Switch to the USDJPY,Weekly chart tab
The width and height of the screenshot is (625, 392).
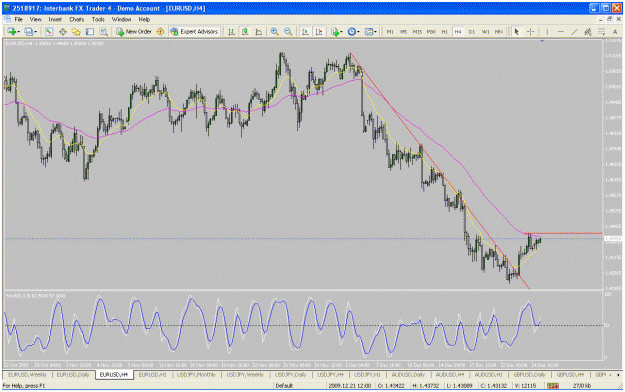[245, 375]
